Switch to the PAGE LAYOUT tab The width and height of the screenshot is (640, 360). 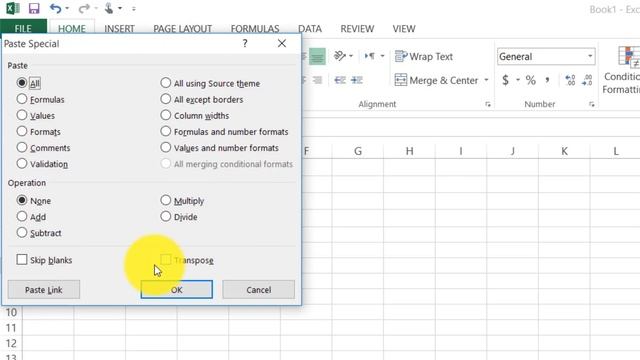pos(182,29)
